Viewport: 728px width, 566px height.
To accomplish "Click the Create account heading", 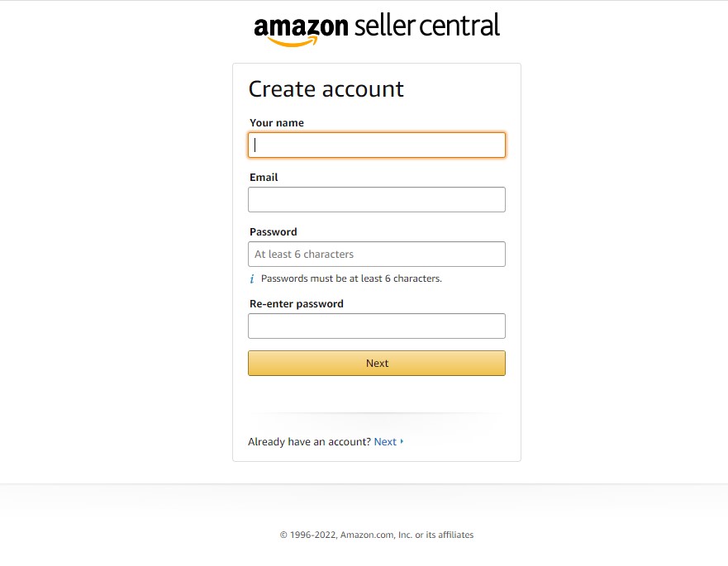I will [326, 88].
